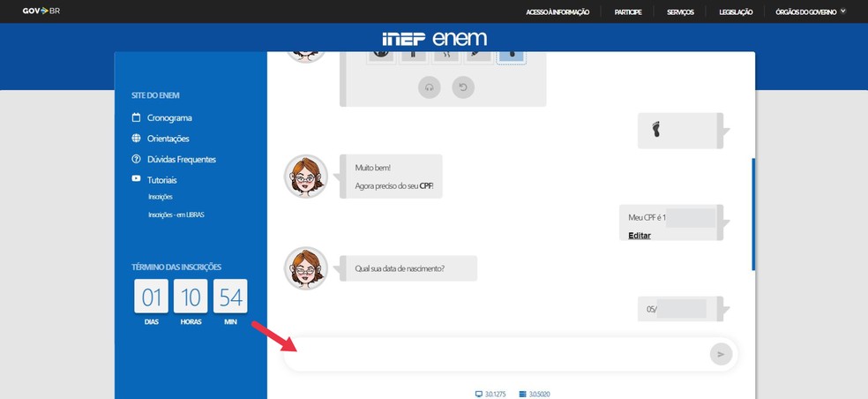The image size is (868, 399).
Task: Open the Dúvidas Frequentes link
Action: (182, 160)
